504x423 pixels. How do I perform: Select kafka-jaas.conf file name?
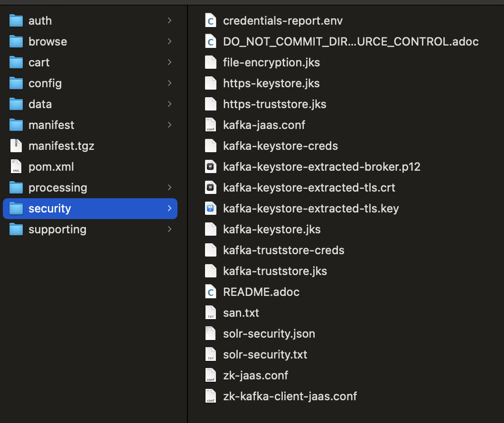click(264, 125)
